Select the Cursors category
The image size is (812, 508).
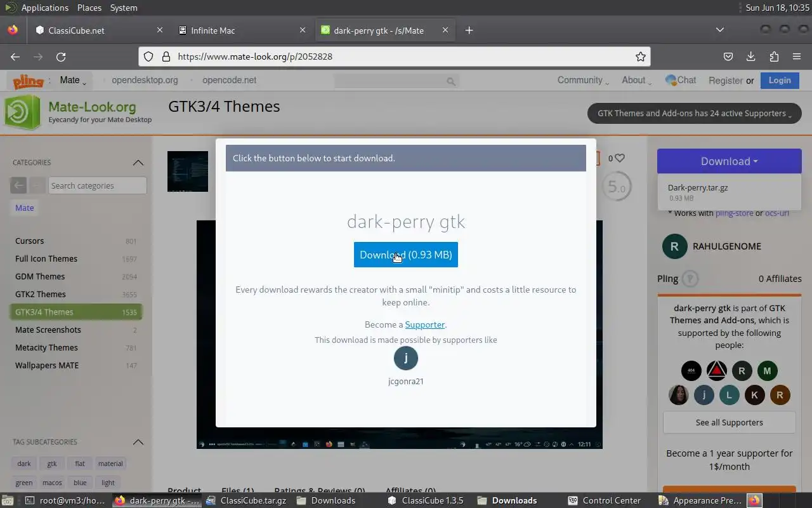76,241
